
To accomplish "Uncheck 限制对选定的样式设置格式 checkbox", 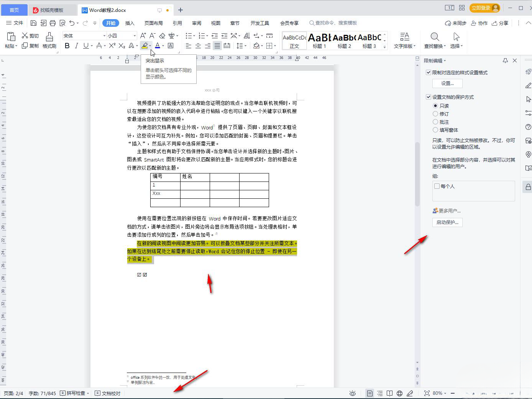I will (x=429, y=72).
